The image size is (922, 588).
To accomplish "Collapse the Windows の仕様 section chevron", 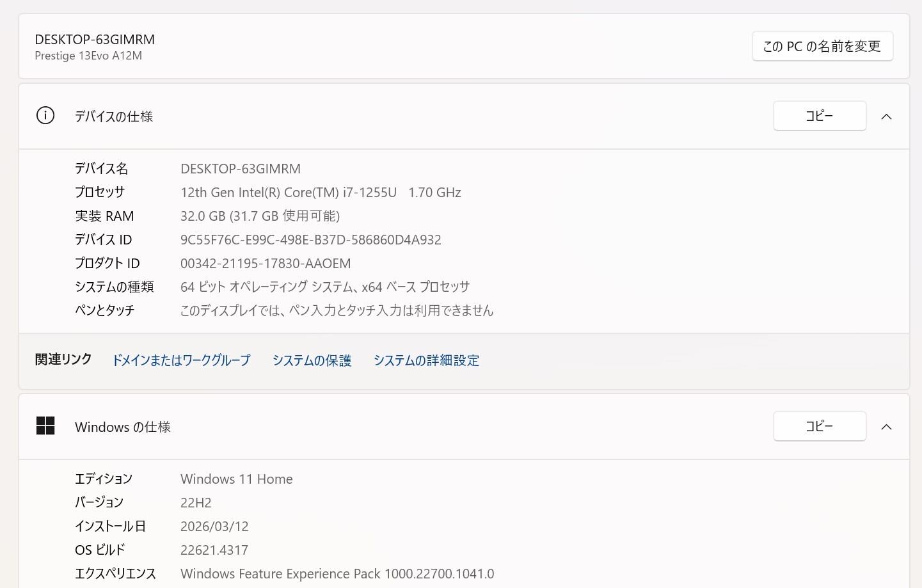I will click(886, 427).
